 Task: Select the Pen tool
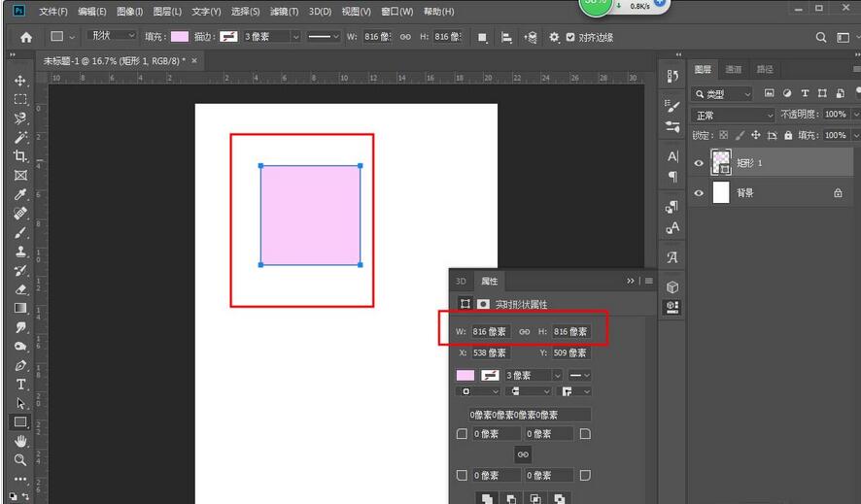click(x=20, y=365)
